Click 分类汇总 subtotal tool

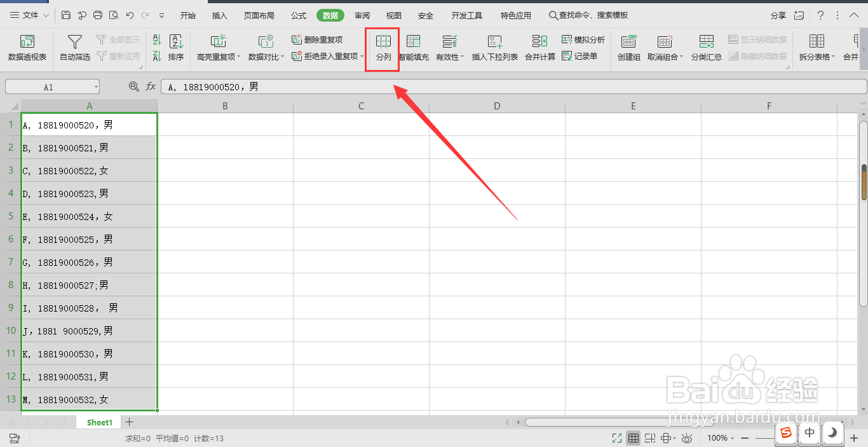pyautogui.click(x=707, y=48)
